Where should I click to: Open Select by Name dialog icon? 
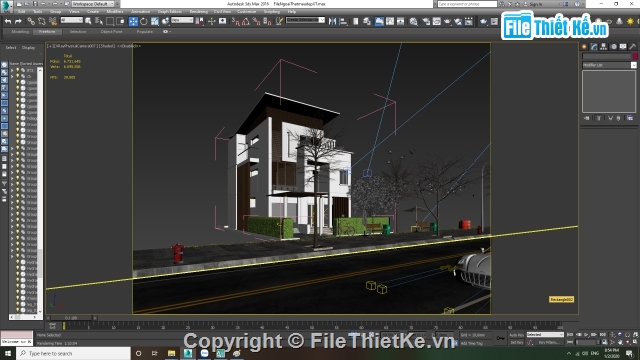coord(99,21)
